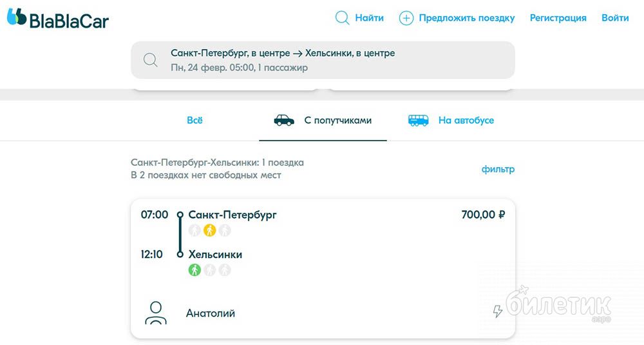Click the driver avatar icon next to Анатолий
The width and height of the screenshot is (644, 345).
[155, 313]
